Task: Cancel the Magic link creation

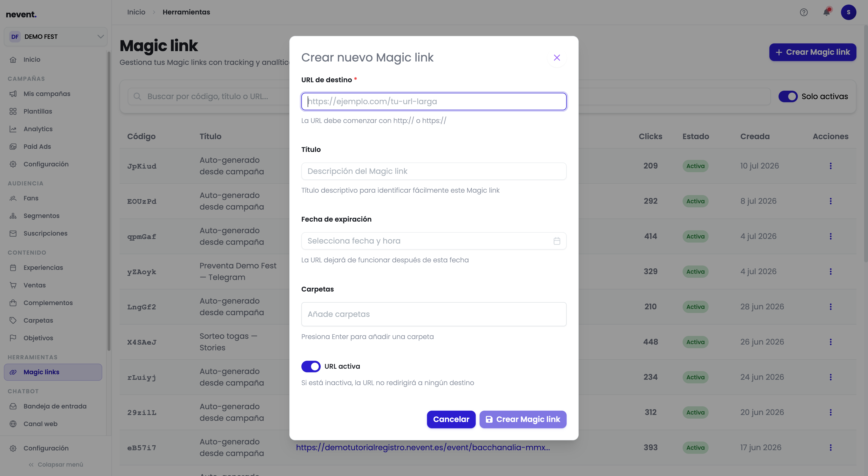Action: pyautogui.click(x=451, y=419)
